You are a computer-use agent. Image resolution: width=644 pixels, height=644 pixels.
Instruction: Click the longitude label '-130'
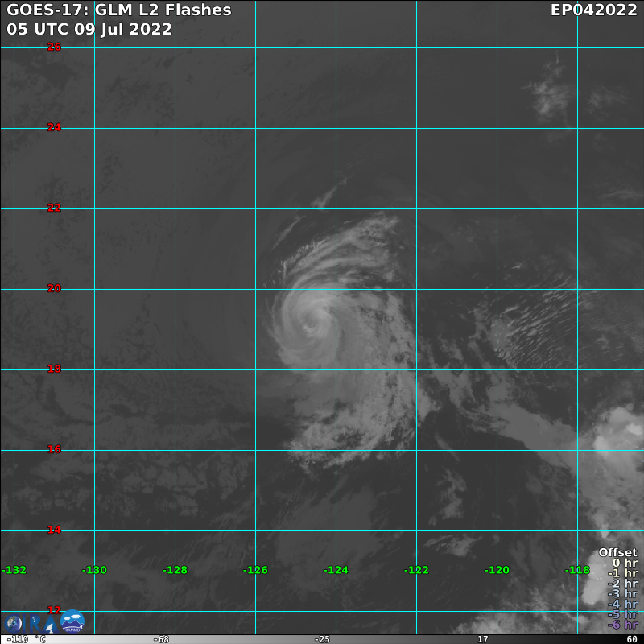(x=94, y=570)
